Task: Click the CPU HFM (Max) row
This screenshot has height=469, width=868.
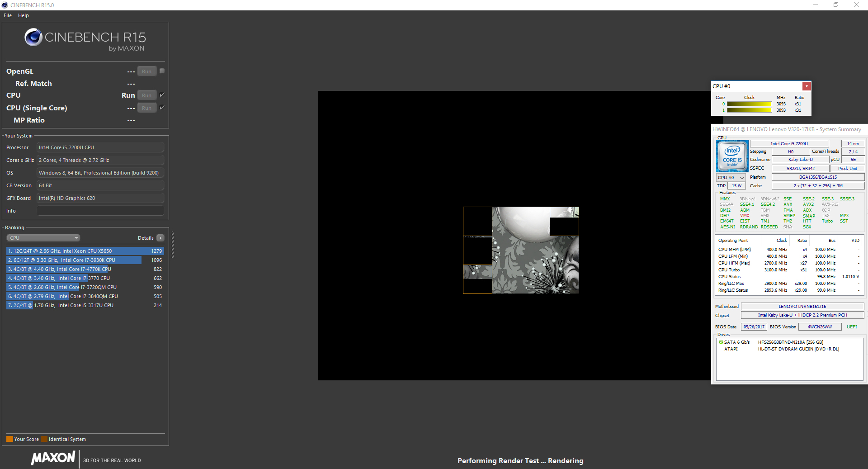Action: pos(789,263)
